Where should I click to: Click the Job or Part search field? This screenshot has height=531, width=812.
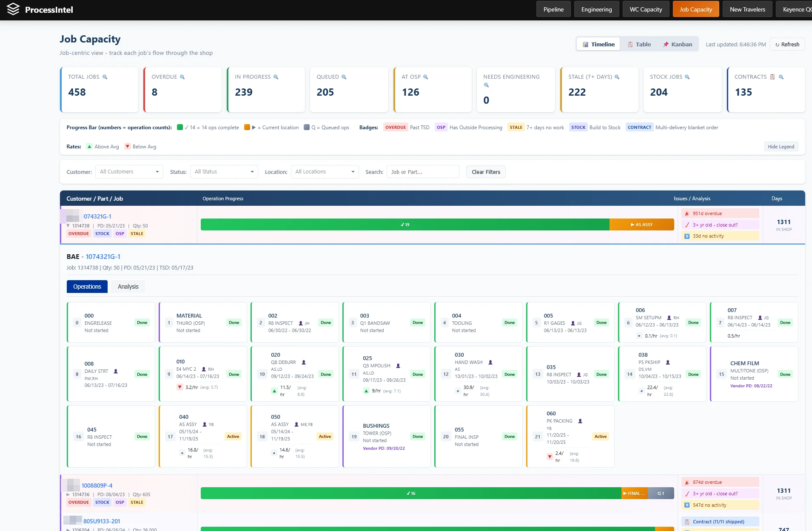422,172
